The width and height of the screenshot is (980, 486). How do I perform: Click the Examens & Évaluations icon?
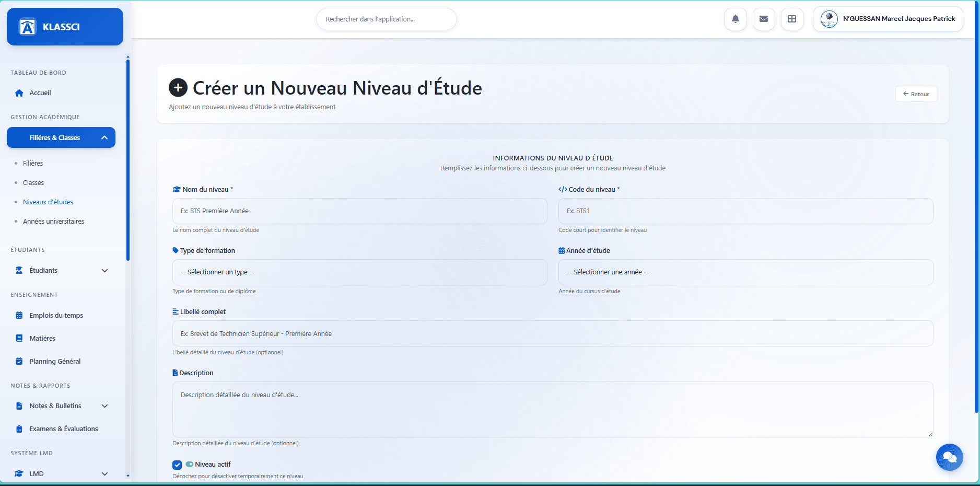(19, 429)
